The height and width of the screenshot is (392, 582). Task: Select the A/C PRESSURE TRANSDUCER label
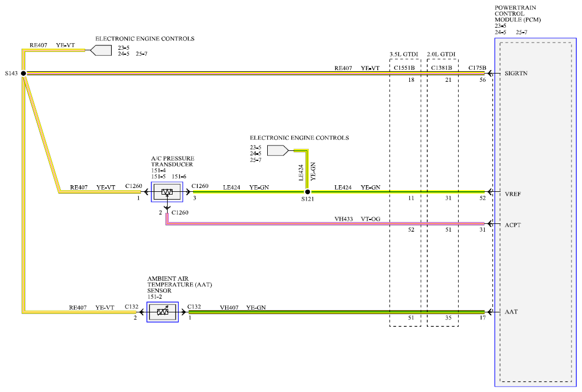(173, 161)
